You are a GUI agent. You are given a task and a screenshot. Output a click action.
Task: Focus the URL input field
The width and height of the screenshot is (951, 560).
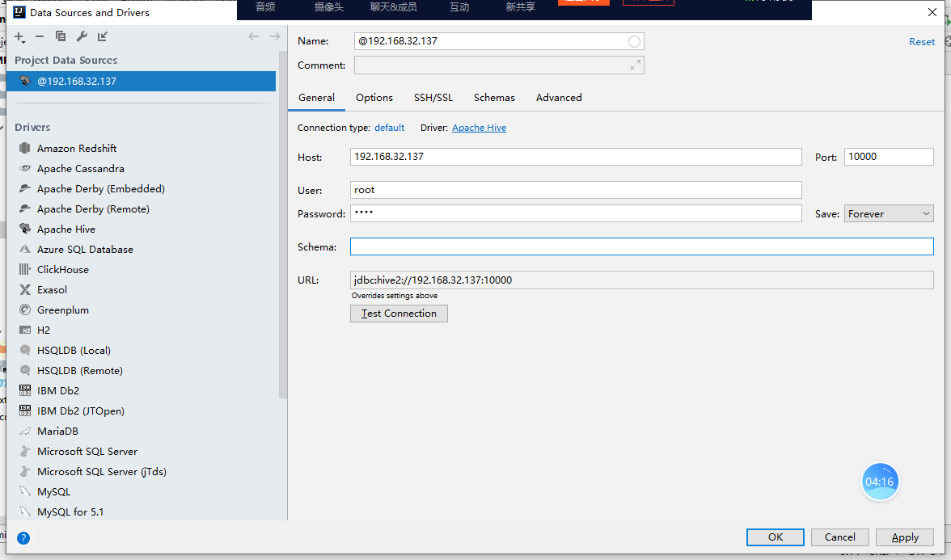[642, 280]
